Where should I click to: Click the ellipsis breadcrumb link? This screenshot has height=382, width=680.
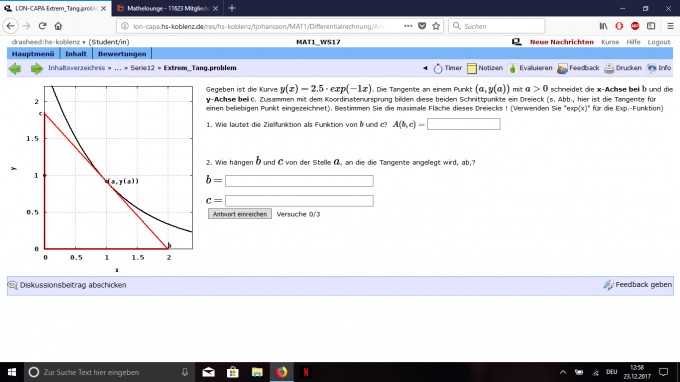(x=118, y=68)
